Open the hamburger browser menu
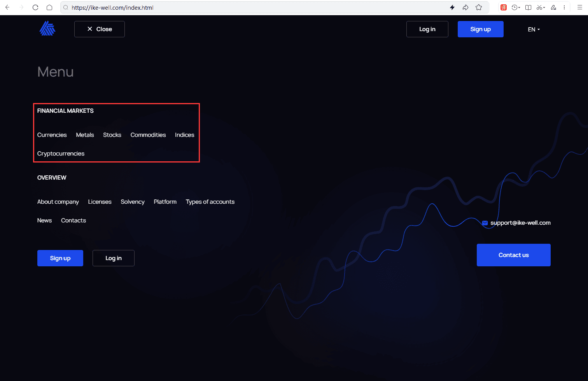 [x=579, y=7]
